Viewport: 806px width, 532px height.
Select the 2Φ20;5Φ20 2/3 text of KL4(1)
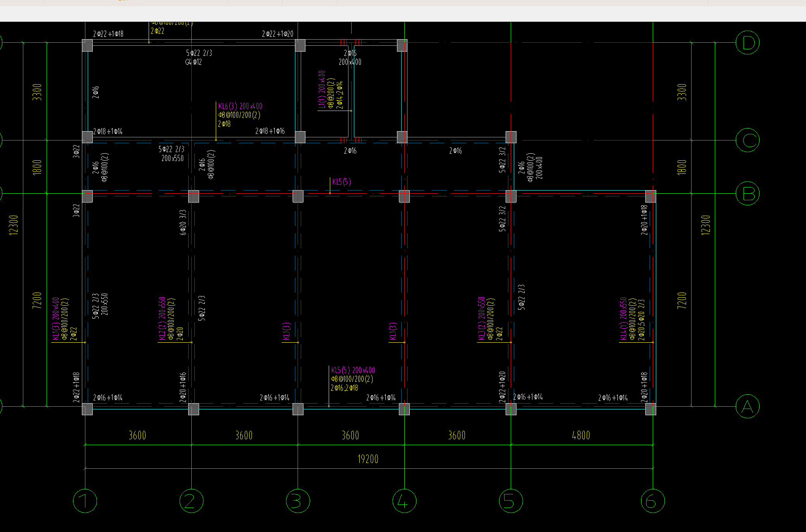pos(641,320)
